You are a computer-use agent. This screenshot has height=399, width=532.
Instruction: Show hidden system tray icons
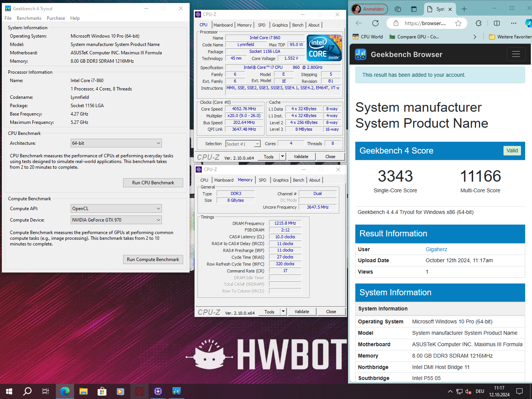[x=450, y=391]
